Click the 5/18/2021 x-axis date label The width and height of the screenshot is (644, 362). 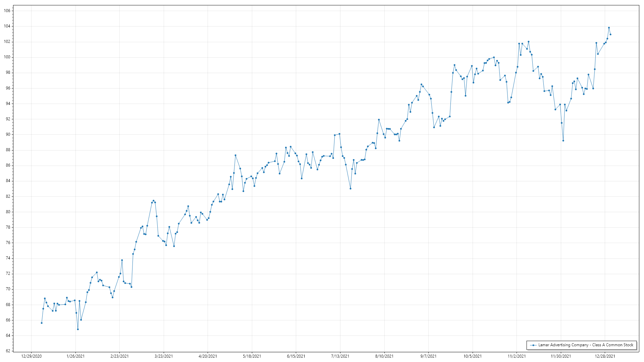252,356
